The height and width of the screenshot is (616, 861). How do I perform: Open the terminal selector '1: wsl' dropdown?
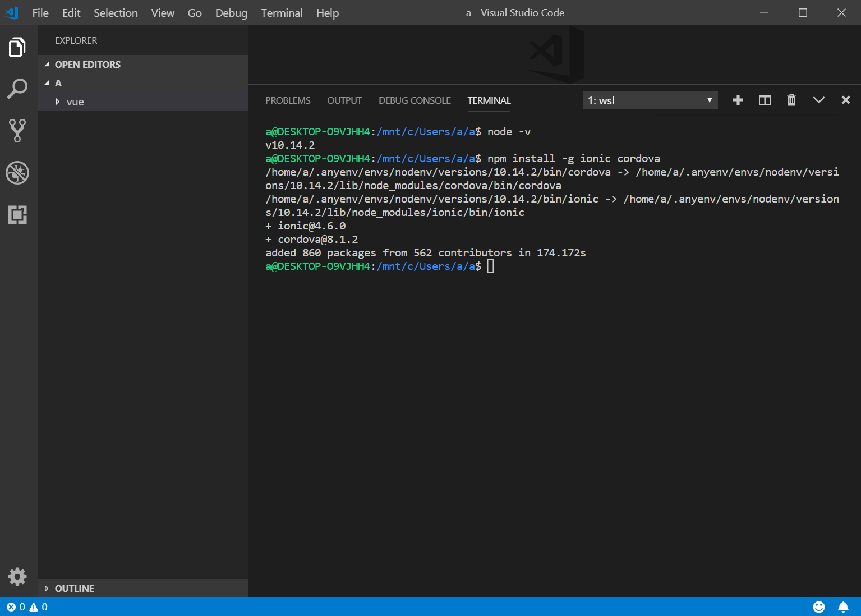(650, 100)
